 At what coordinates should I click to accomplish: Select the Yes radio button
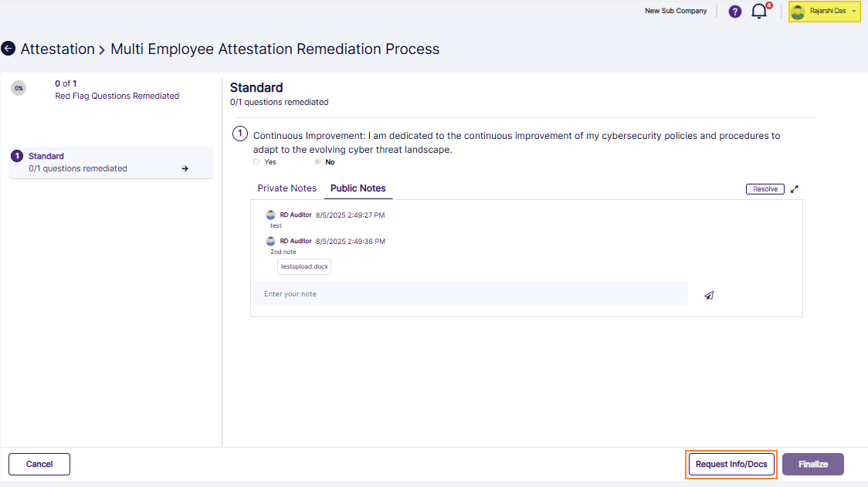[256, 161]
